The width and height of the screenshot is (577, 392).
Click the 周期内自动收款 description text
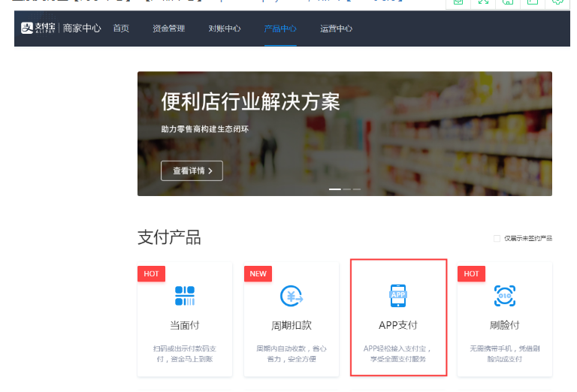(292, 354)
